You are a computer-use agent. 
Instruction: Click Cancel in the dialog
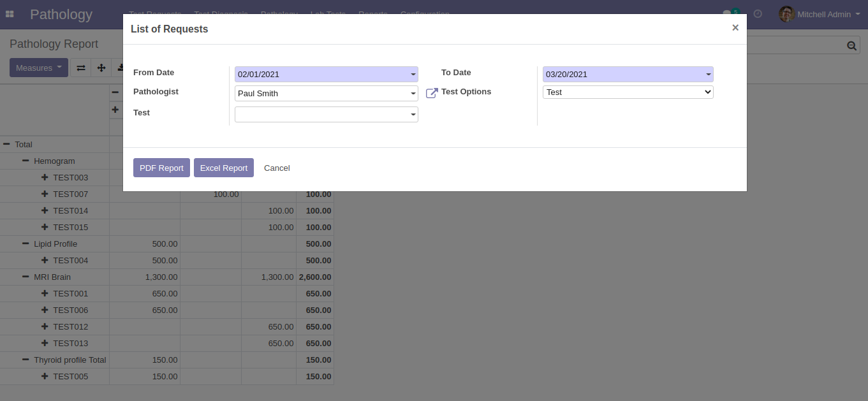point(277,168)
